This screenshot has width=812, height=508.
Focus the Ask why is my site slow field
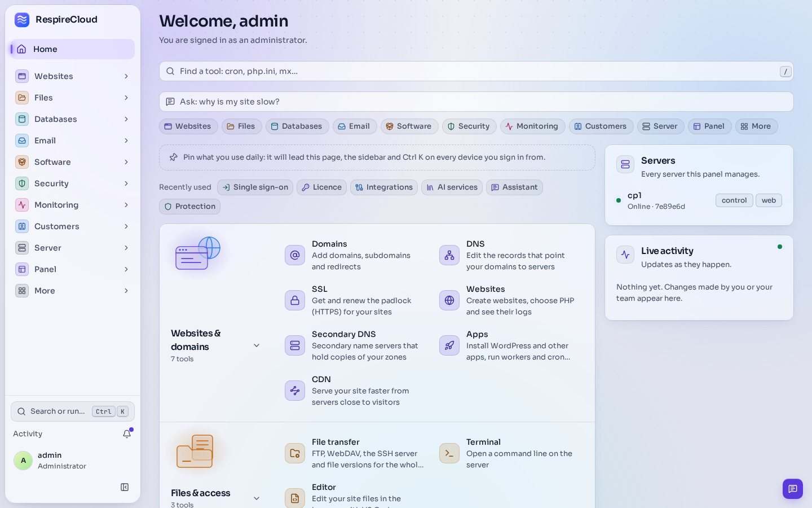coord(476,102)
